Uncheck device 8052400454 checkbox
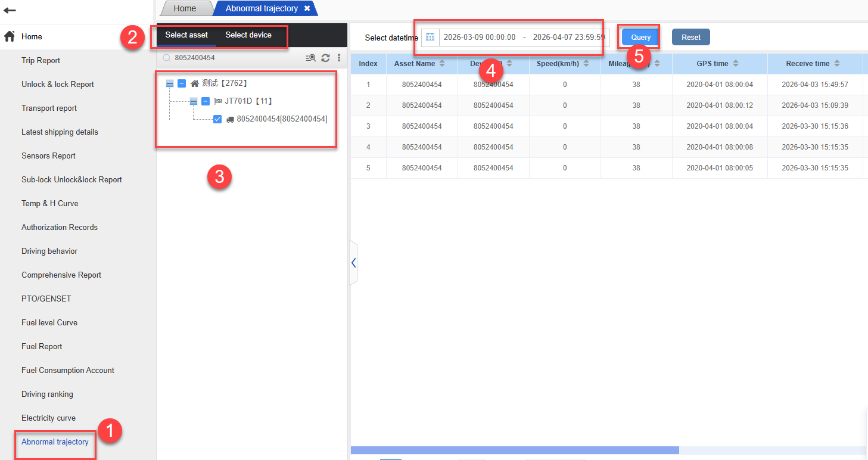Image resolution: width=868 pixels, height=460 pixels. [217, 119]
